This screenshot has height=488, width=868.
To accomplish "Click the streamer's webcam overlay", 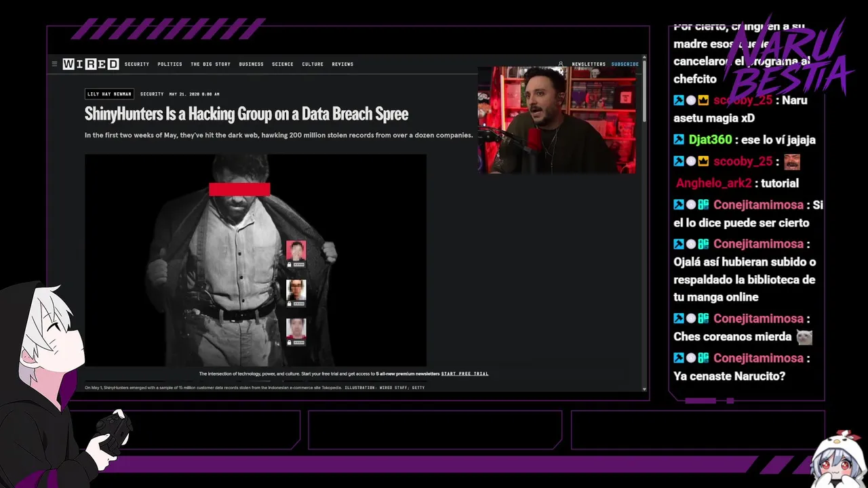I will pos(557,120).
